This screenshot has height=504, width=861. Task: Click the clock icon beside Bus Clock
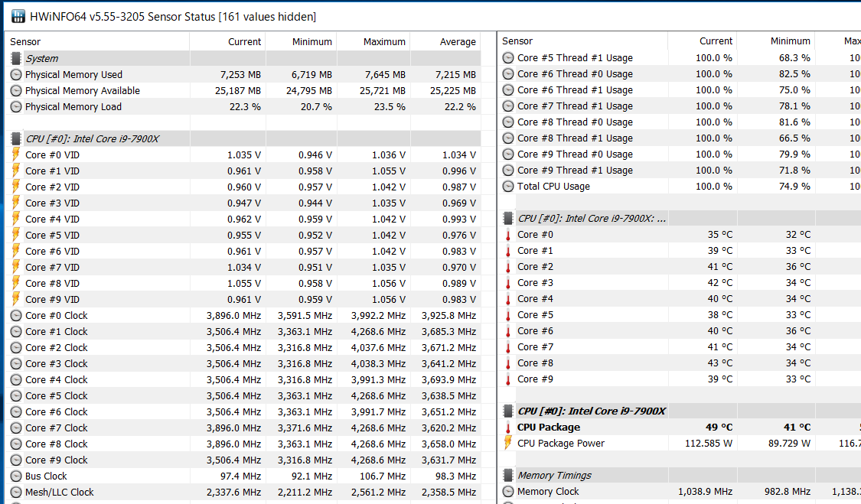point(16,476)
